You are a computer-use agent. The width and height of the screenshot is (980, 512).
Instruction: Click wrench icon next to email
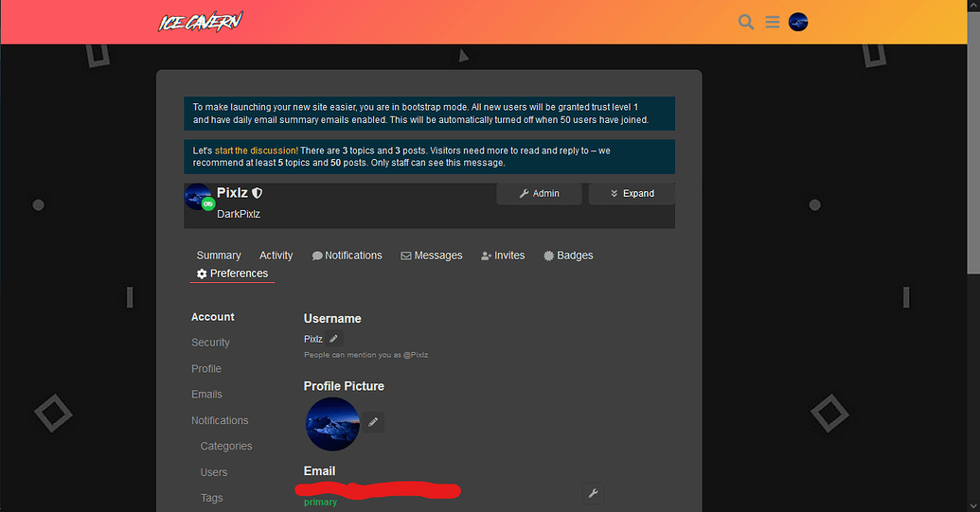tap(593, 493)
